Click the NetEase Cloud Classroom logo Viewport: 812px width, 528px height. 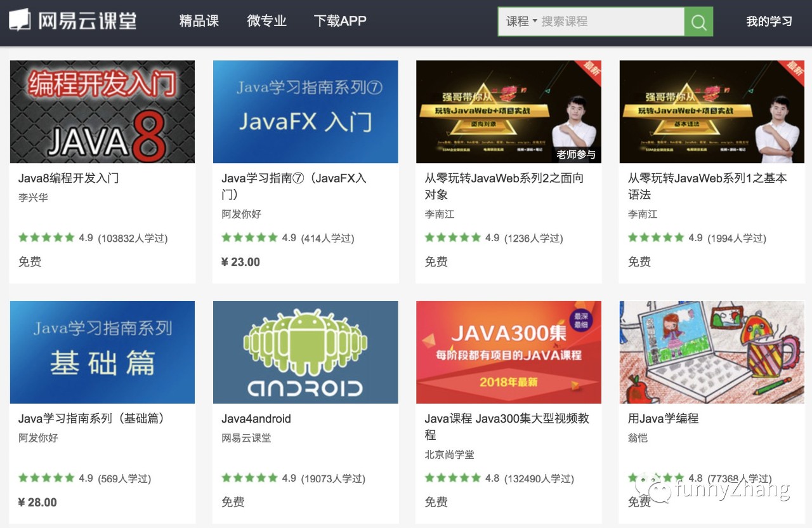[73, 21]
